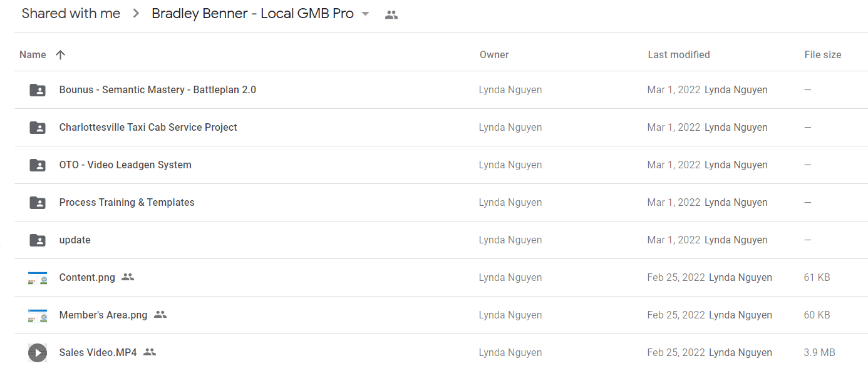
Task: Click the shared people icon beside Content.png
Action: click(128, 277)
